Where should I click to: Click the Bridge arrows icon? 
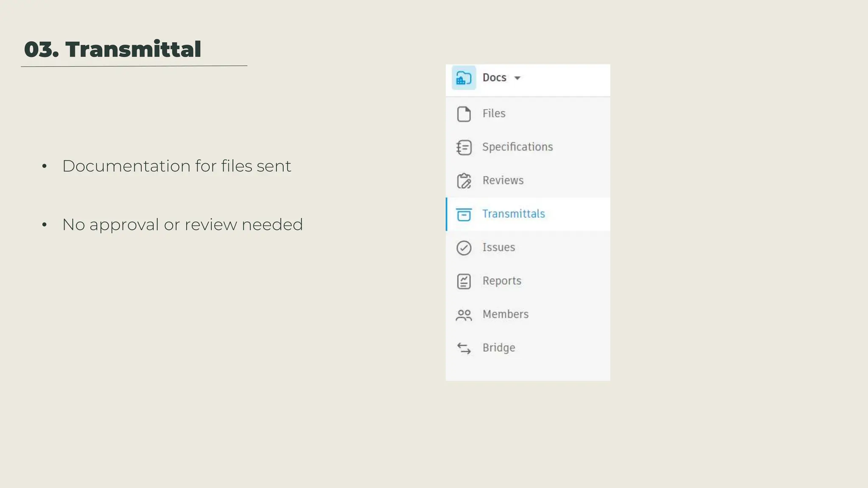(x=464, y=348)
